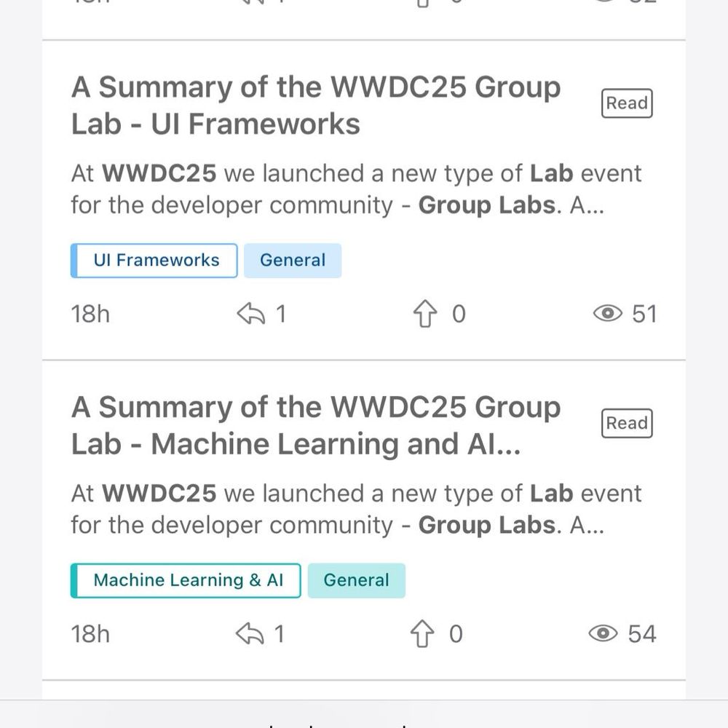Click the view count 51
The width and height of the screenshot is (728, 728).
click(x=644, y=314)
